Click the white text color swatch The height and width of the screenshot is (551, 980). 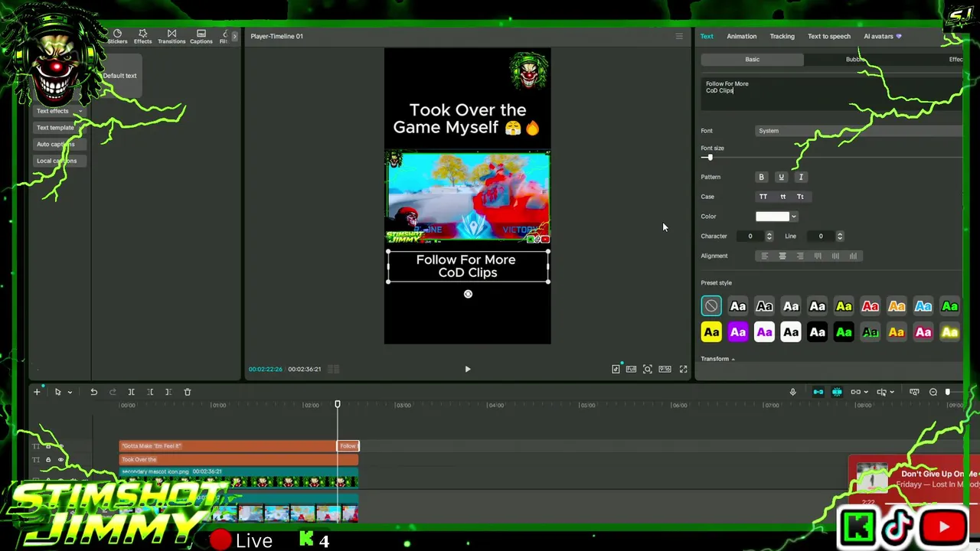click(x=772, y=217)
